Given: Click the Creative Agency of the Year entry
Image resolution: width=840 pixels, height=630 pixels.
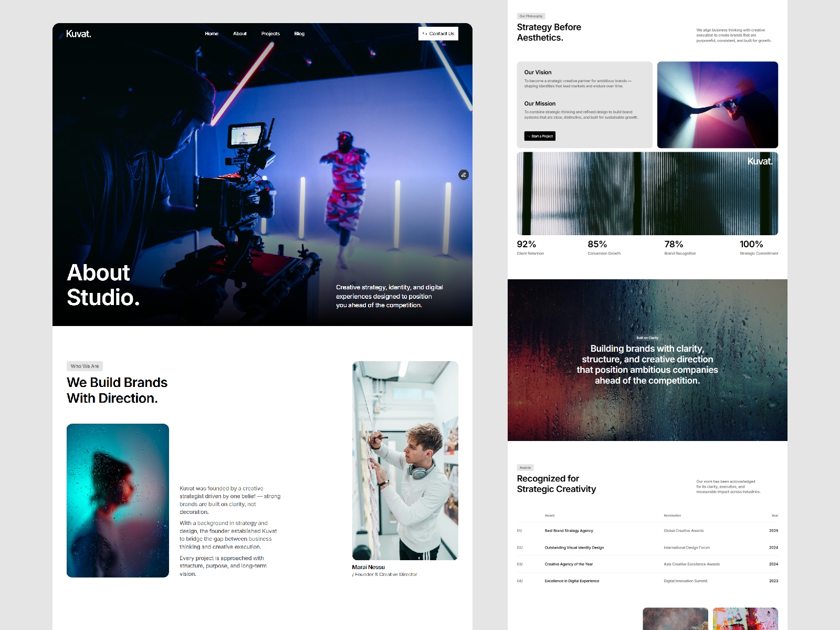Looking at the screenshot, I should (569, 564).
